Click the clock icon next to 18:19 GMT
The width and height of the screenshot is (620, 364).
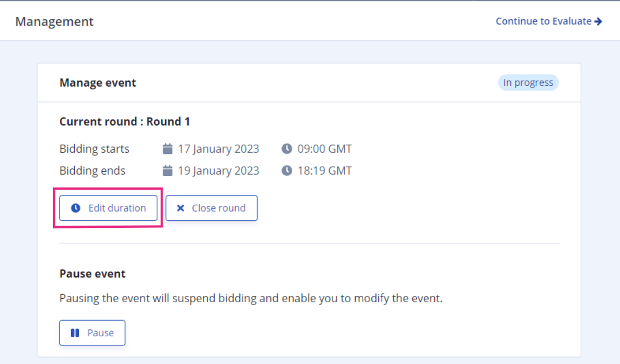[x=287, y=171]
